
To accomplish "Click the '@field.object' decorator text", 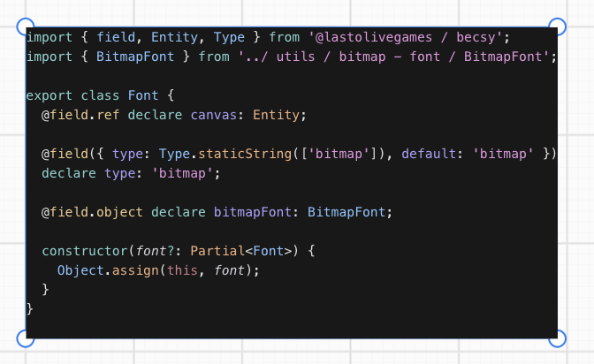I will point(92,212).
